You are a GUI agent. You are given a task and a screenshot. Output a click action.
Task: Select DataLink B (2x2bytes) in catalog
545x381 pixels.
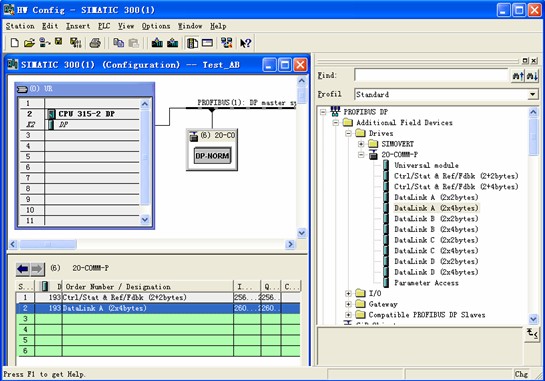436,219
